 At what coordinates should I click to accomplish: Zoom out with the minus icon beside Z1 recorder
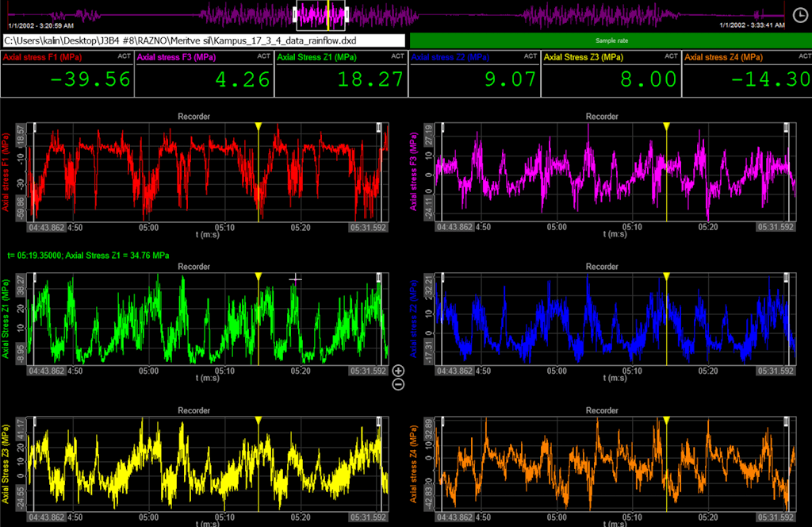coord(398,384)
